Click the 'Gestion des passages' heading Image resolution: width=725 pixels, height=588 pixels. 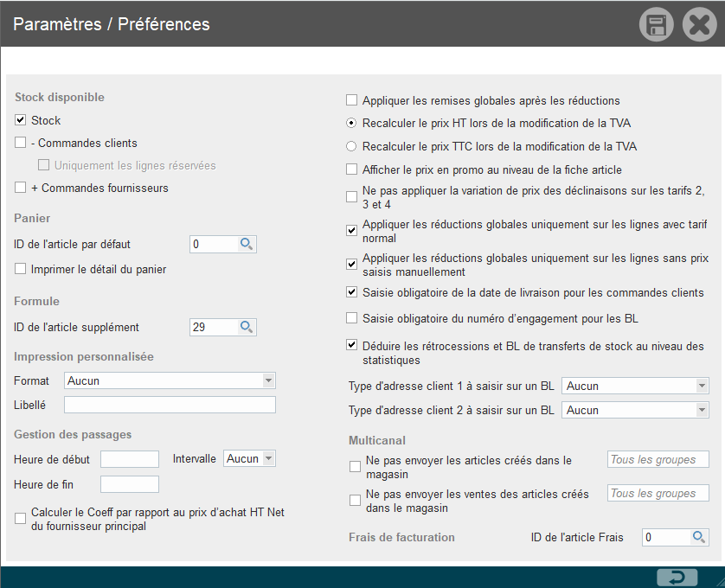(73, 435)
